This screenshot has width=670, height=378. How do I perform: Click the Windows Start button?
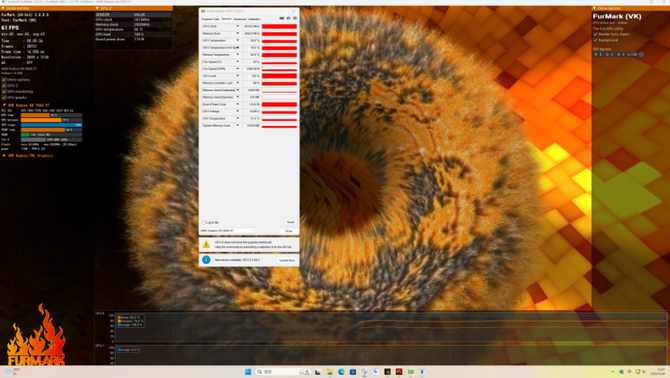coord(248,372)
